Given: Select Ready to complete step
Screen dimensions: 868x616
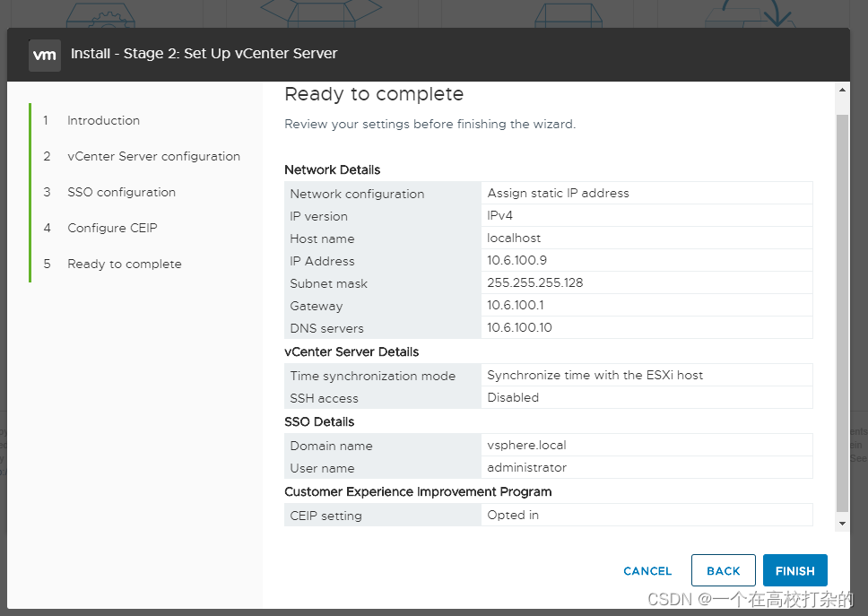Looking at the screenshot, I should [x=124, y=264].
